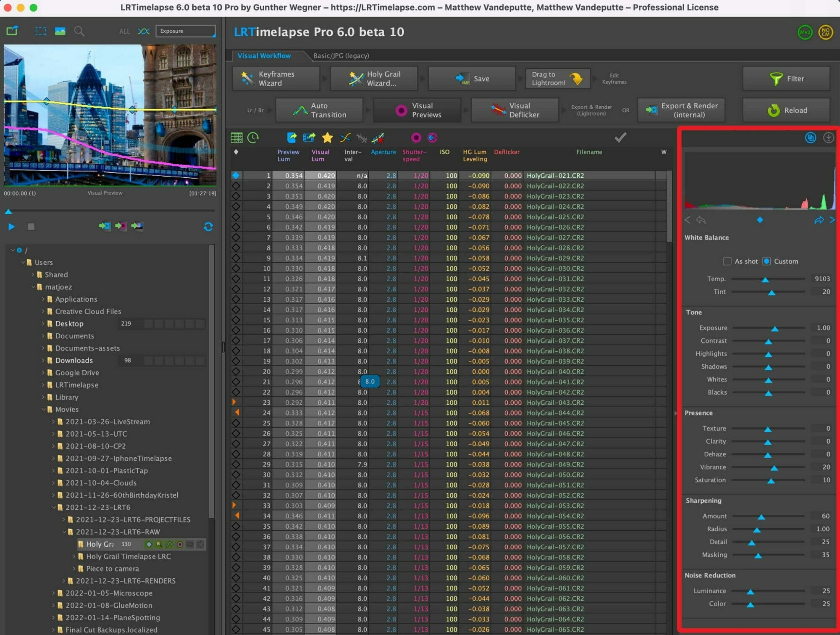840x635 pixels.
Task: Click the yellow NO CM badge icon
Action: (x=825, y=32)
